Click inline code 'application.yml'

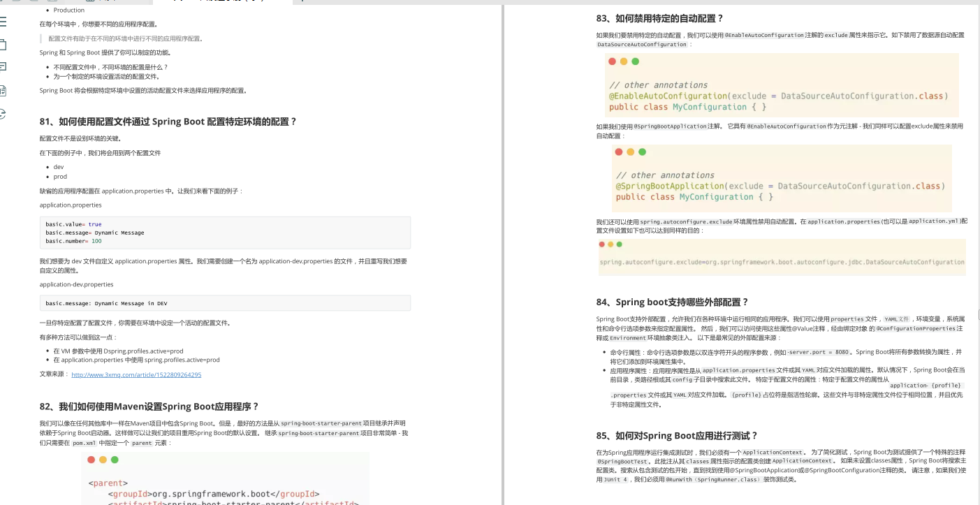coord(934,221)
